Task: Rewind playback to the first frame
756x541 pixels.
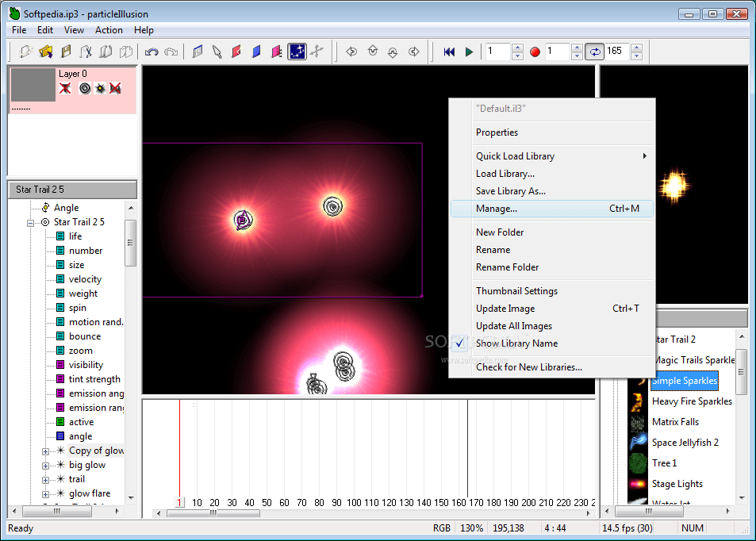Action: click(449, 51)
